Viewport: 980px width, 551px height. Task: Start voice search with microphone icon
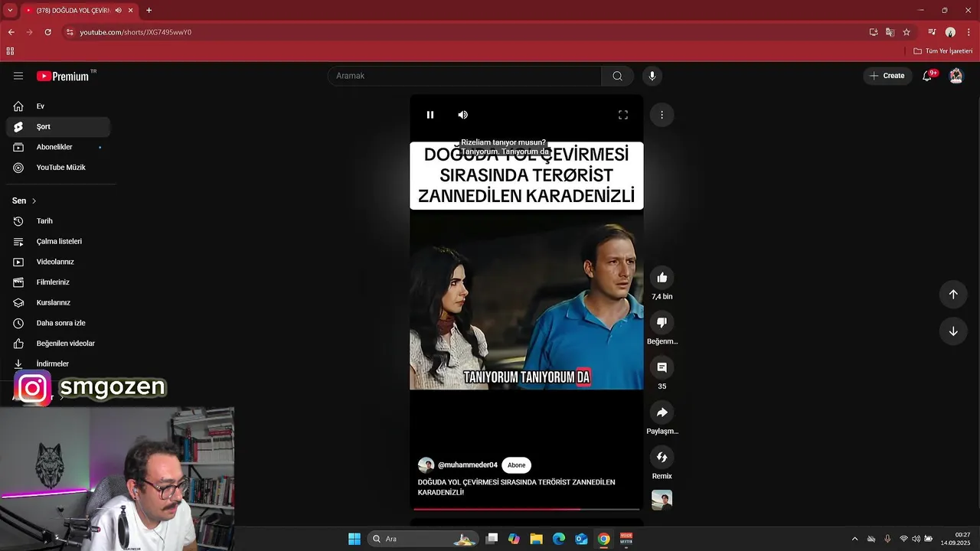[652, 76]
